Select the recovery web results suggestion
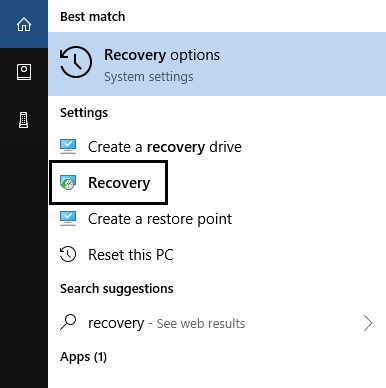The height and width of the screenshot is (388, 386). point(217,323)
